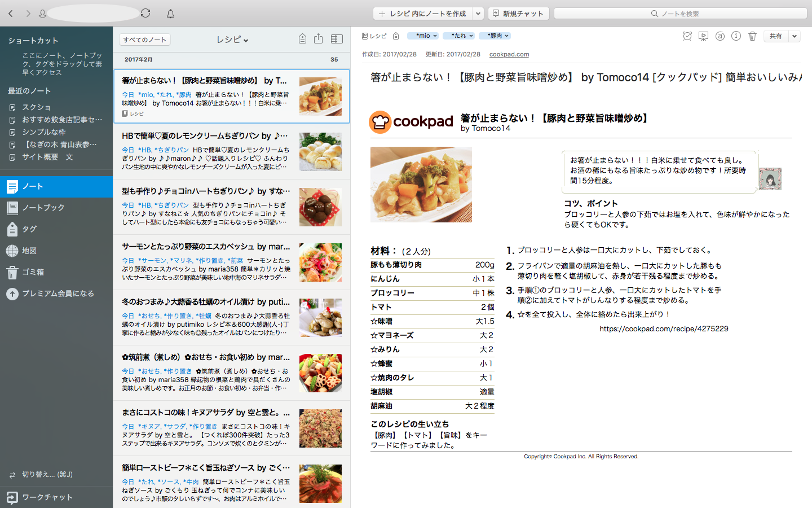Expand the 共有 share dropdown arrow
This screenshot has height=508, width=812.
[x=795, y=36]
